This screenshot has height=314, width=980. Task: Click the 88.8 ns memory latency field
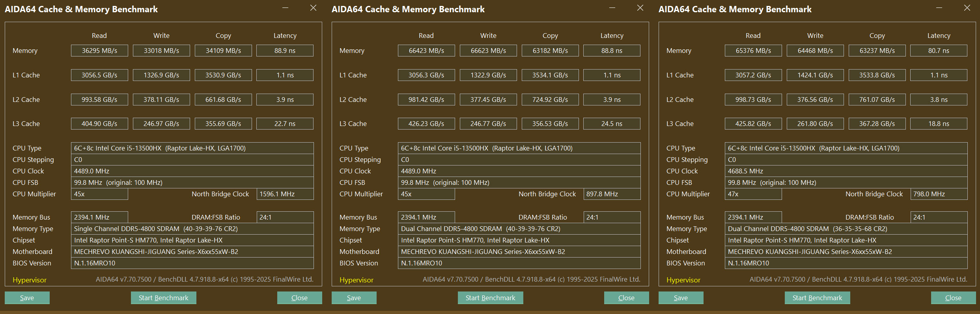pos(612,51)
